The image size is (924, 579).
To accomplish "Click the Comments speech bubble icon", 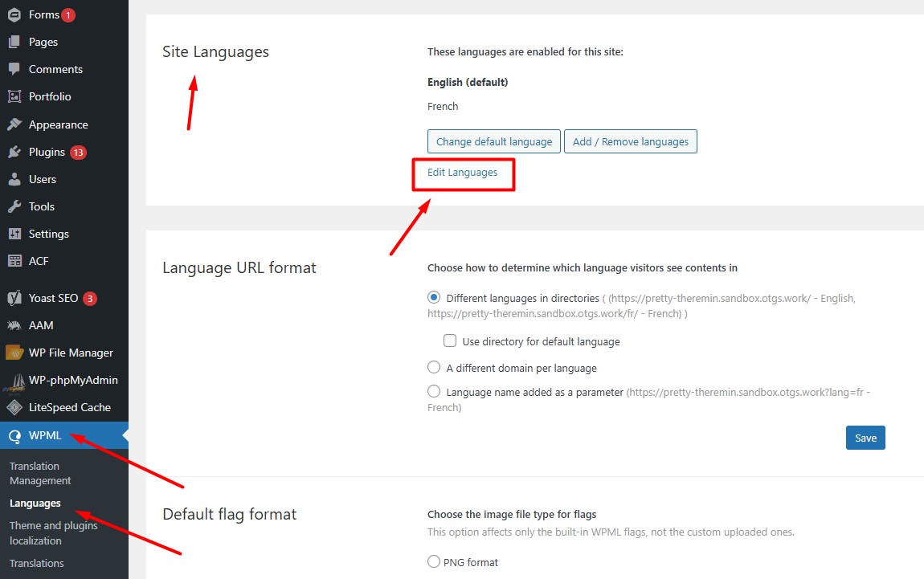I will [14, 69].
